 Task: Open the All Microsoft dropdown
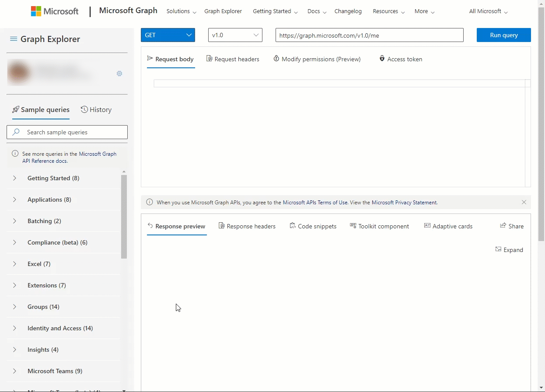pos(489,11)
